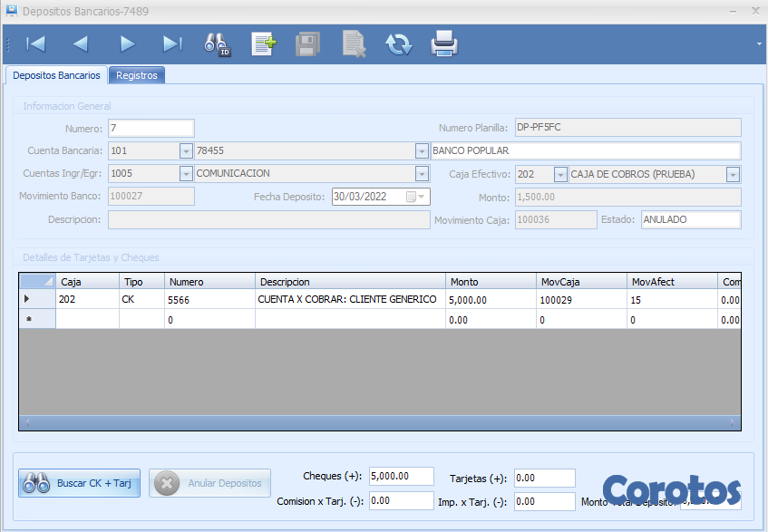Select the Depositos Bancarios tab
The height and width of the screenshot is (532, 768).
click(x=56, y=75)
